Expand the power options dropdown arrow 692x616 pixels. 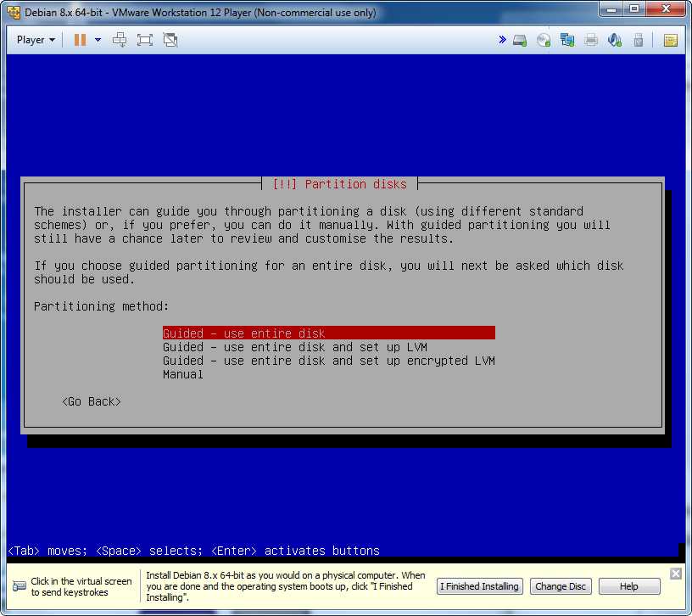(x=98, y=40)
